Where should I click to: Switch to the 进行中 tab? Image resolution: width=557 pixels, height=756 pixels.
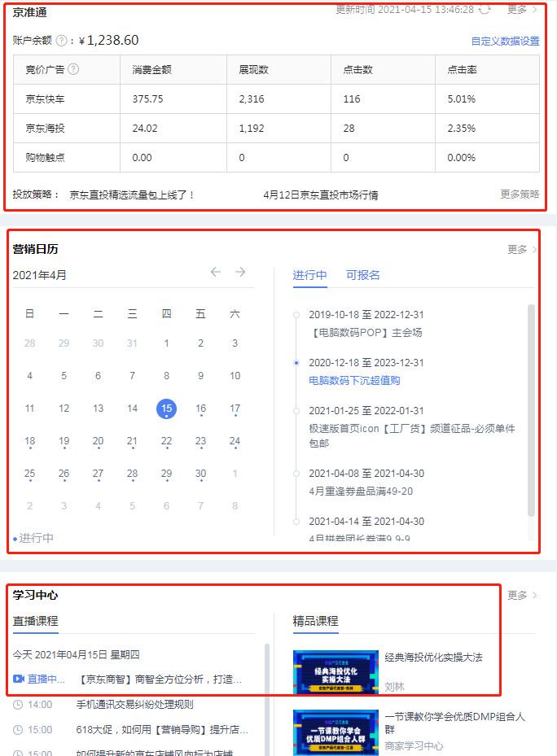[310, 275]
